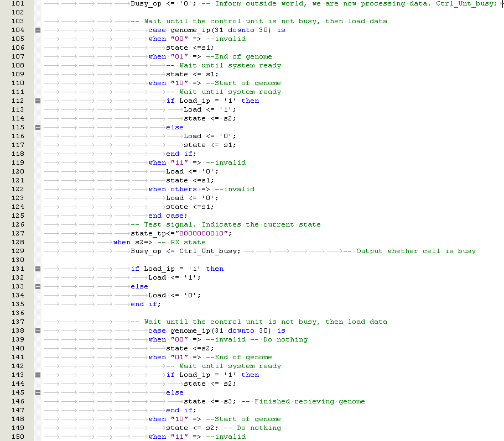
Task: Collapse the else fold marker at line 115
Action: coord(38,127)
